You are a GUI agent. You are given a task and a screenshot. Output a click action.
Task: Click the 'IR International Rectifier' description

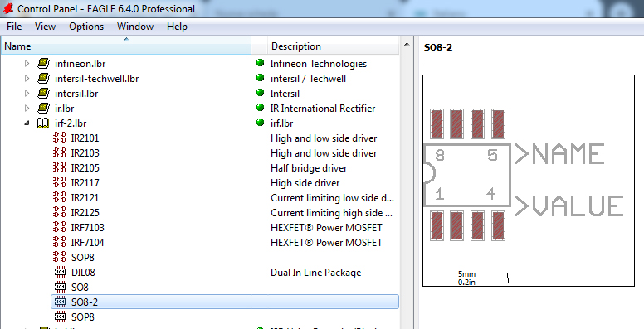[x=323, y=109]
